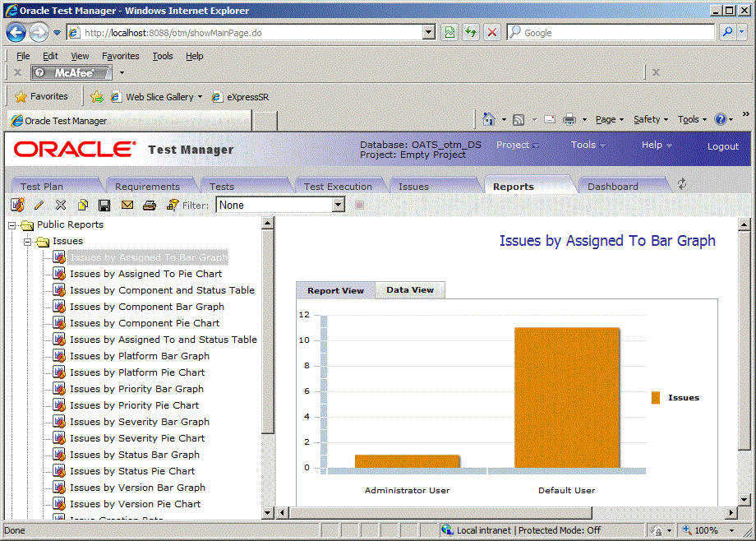Click the IE command bar printer icon
This screenshot has height=541, width=756.
click(x=569, y=119)
